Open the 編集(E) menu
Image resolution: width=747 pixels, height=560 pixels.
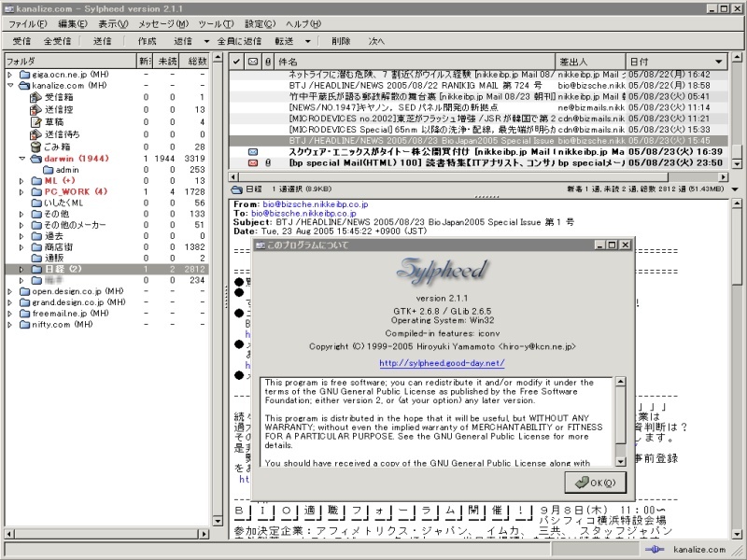coord(73,24)
